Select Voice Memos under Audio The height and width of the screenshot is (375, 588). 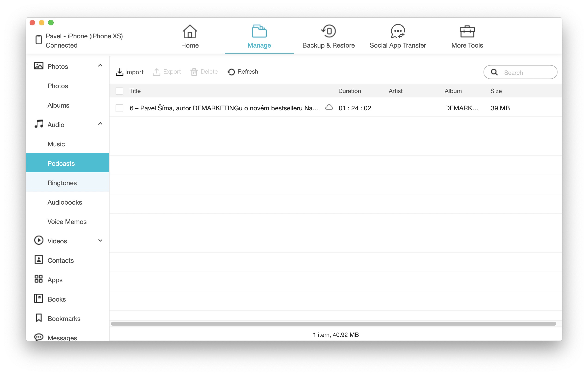pyautogui.click(x=67, y=221)
